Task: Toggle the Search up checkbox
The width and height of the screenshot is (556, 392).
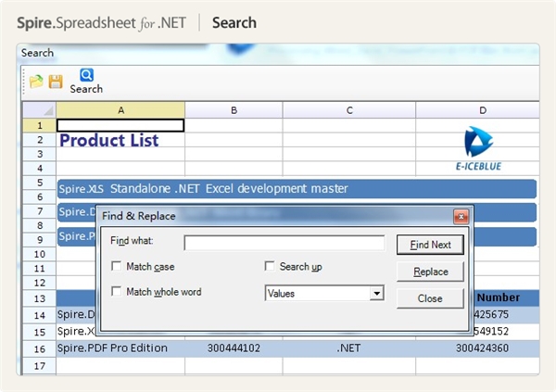Action: (x=270, y=266)
